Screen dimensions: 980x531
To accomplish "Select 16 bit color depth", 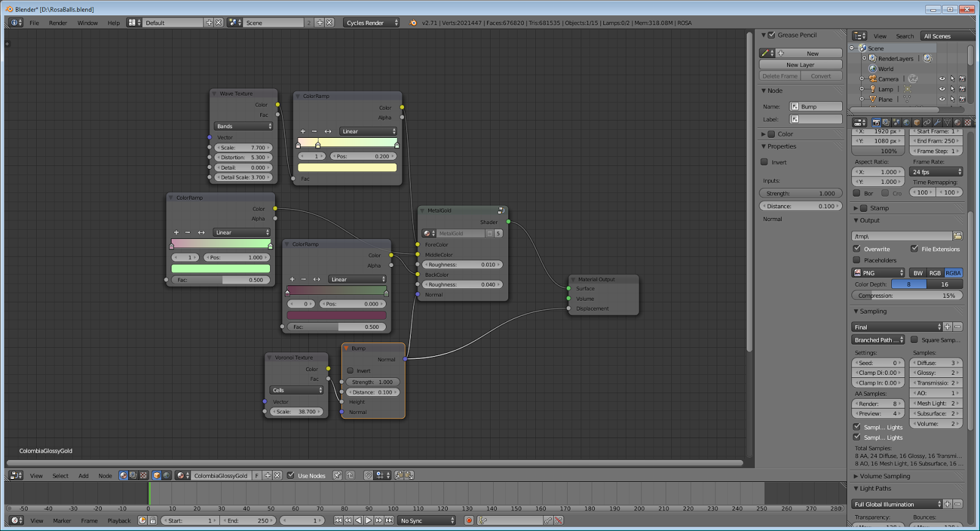I will click(x=945, y=284).
